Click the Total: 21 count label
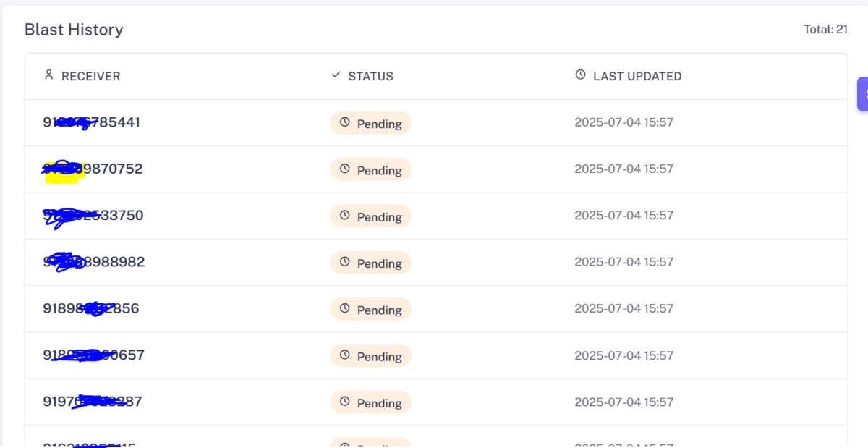 click(825, 30)
